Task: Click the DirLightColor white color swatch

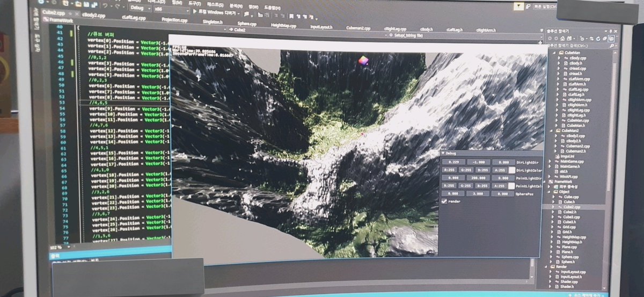Action: [x=512, y=170]
